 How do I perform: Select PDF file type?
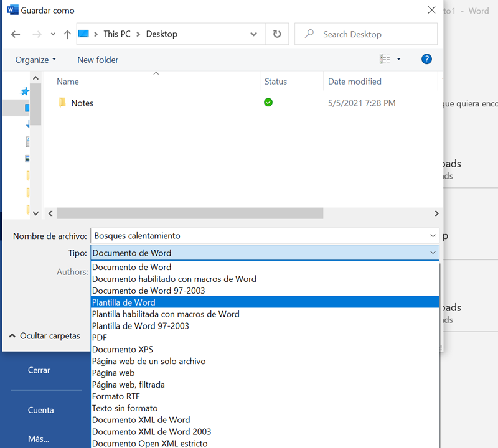tap(265, 337)
